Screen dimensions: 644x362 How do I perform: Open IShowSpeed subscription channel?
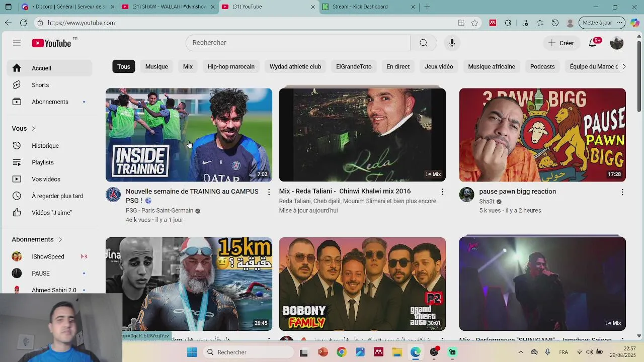49,256
